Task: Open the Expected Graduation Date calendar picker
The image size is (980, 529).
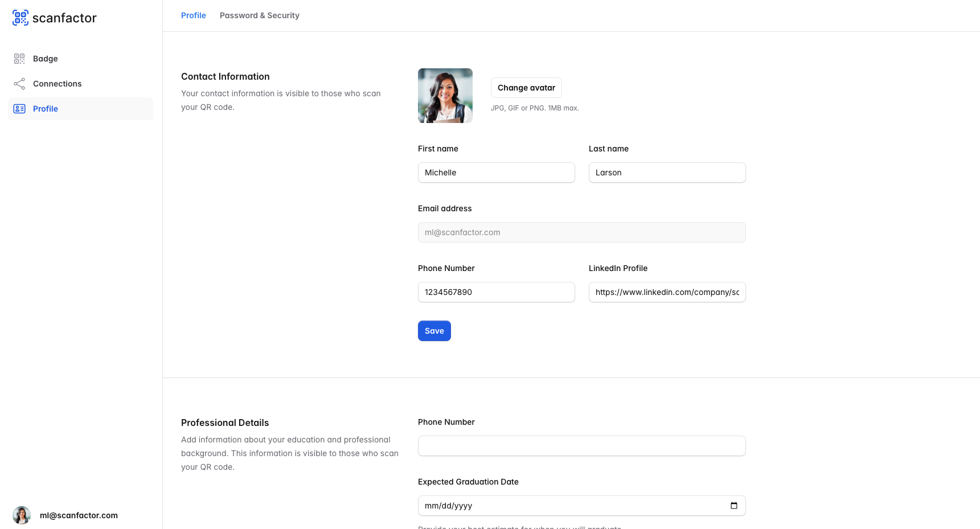Action: (x=734, y=506)
